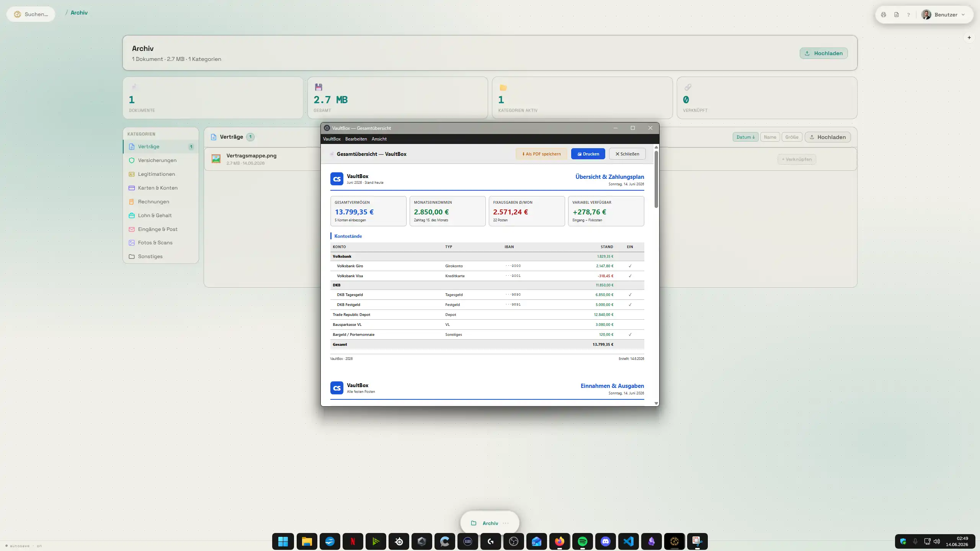Click the folder icon on Kategorien Aktiv card

coord(503,87)
